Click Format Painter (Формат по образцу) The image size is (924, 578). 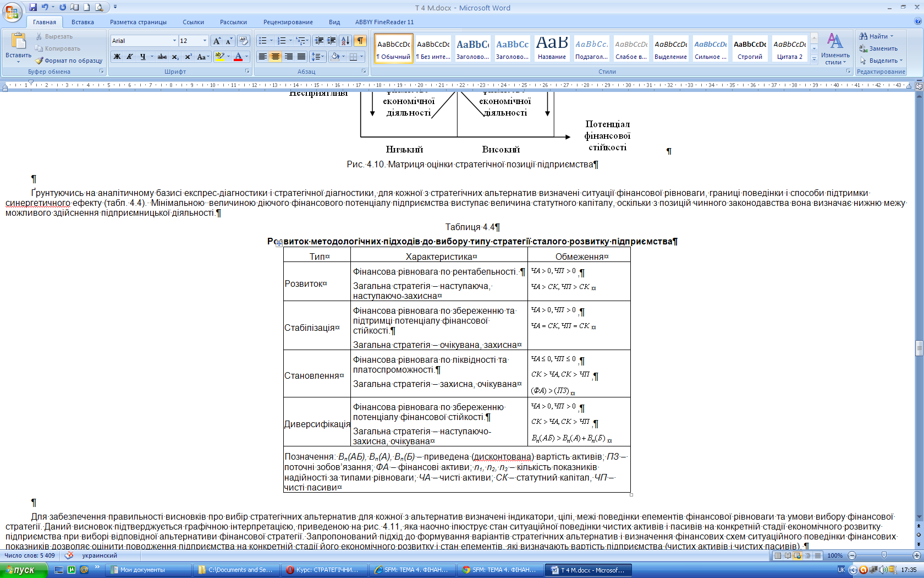[x=69, y=61]
